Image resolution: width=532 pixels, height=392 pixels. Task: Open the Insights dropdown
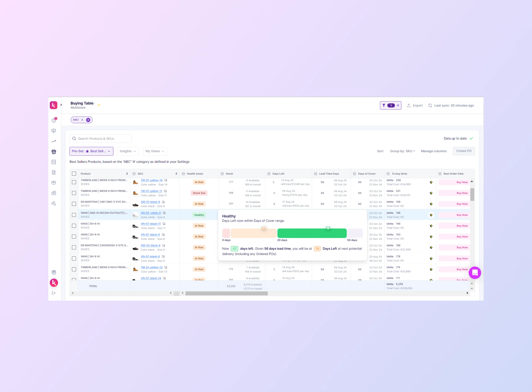coord(128,151)
